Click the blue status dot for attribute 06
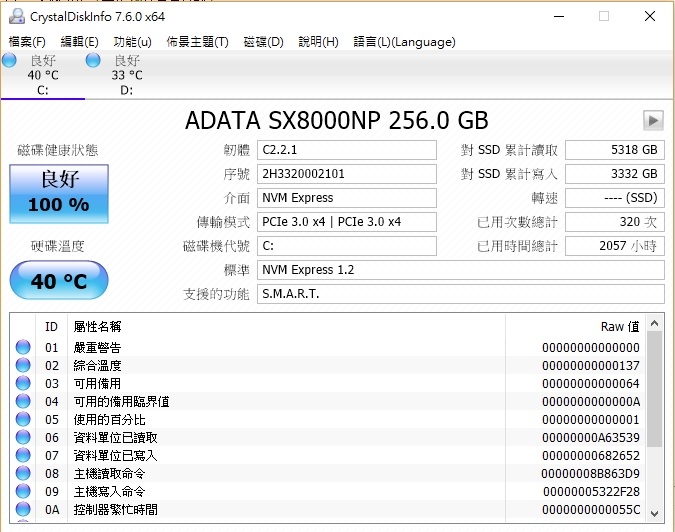 pos(23,437)
